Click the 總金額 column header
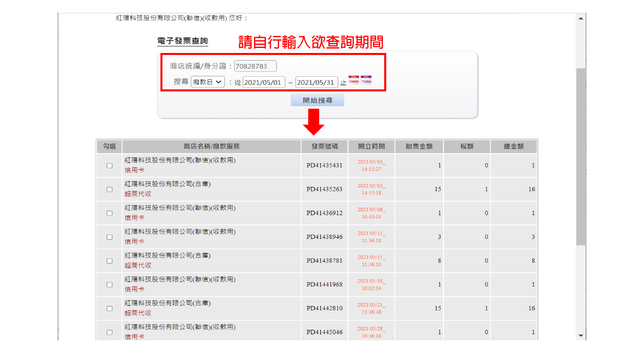 point(514,146)
